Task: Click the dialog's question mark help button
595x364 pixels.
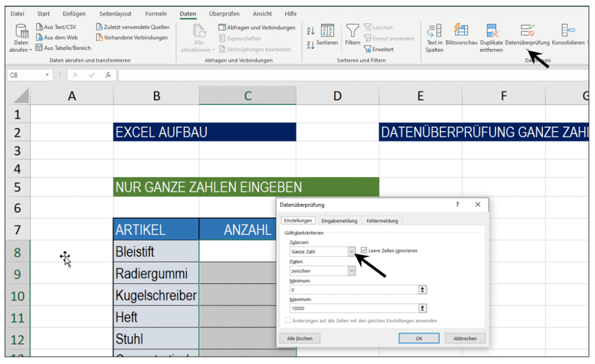Action: coord(457,205)
